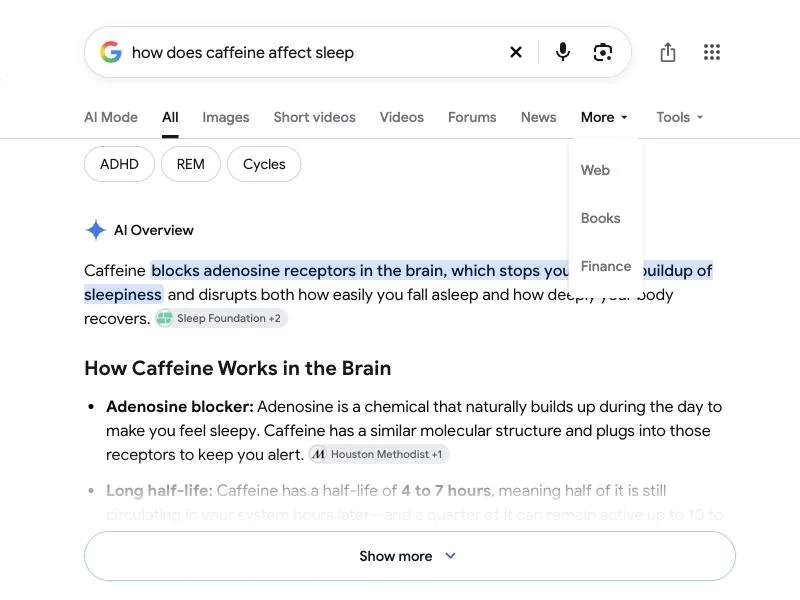Click the 'Adenosine blocker:' bold text

click(180, 407)
